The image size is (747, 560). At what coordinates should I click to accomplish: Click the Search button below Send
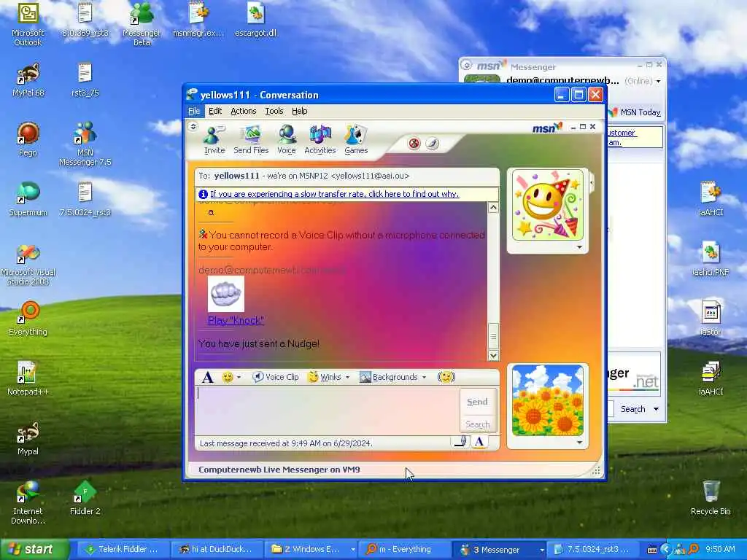(x=477, y=424)
